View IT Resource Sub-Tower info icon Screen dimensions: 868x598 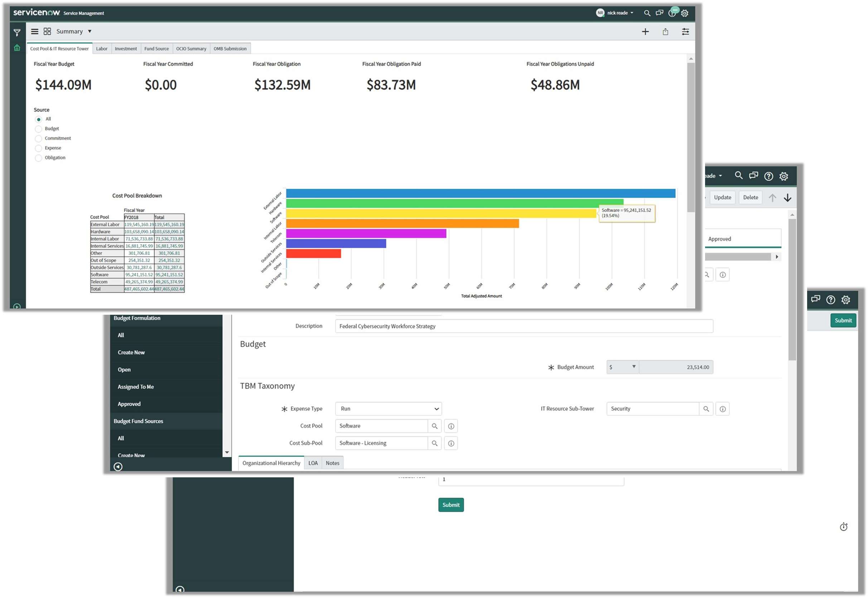click(723, 409)
